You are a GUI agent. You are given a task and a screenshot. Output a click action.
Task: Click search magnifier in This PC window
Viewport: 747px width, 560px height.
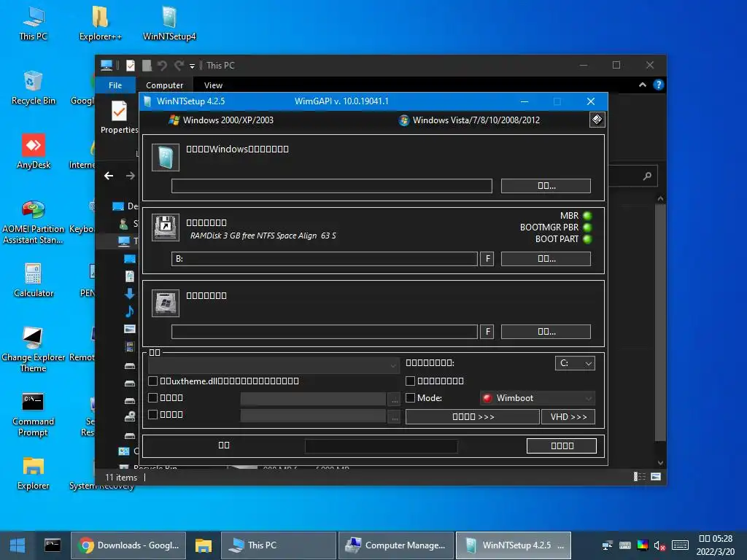(x=647, y=176)
